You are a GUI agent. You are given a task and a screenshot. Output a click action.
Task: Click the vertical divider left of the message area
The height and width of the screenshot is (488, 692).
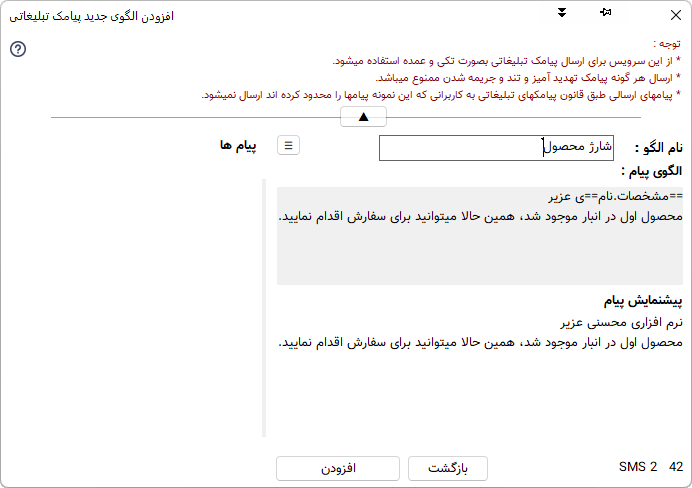coord(264,310)
